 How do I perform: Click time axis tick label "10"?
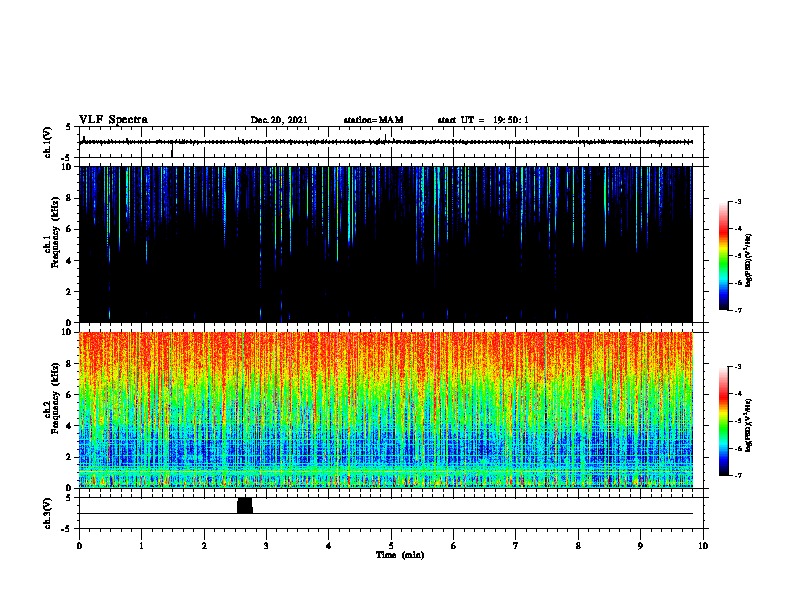click(703, 546)
